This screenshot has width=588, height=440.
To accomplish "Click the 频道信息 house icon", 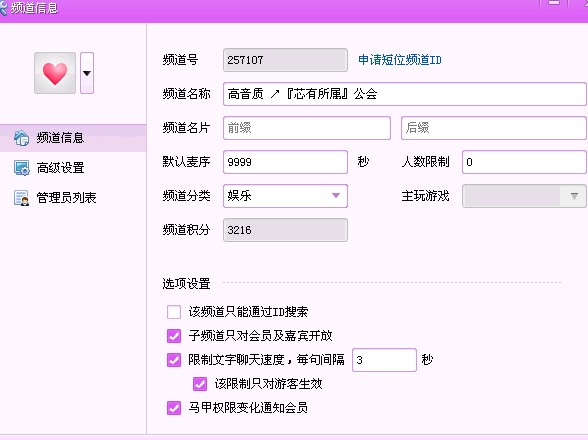I will pos(21,138).
